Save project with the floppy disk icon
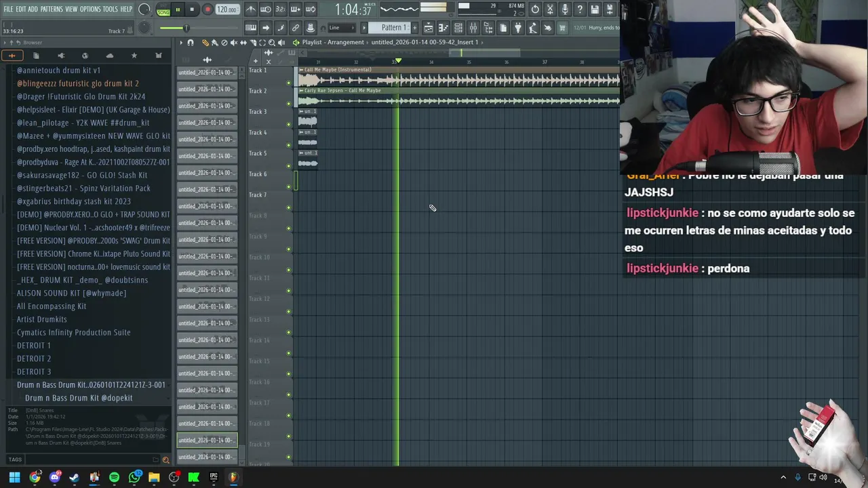 (x=595, y=9)
